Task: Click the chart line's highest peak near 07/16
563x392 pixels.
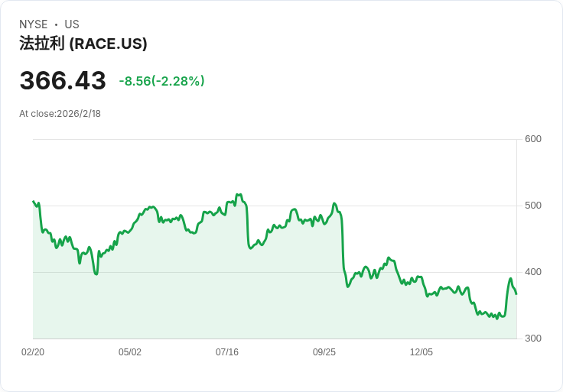Action: click(239, 195)
